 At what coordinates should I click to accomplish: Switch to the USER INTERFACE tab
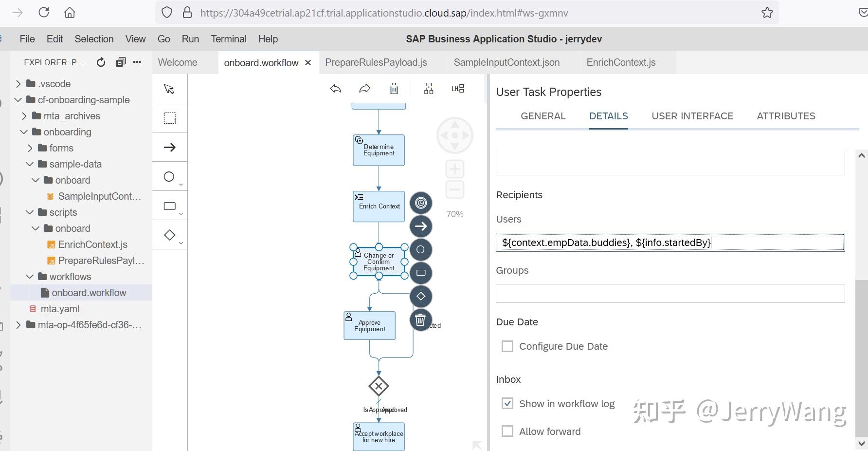click(x=692, y=116)
